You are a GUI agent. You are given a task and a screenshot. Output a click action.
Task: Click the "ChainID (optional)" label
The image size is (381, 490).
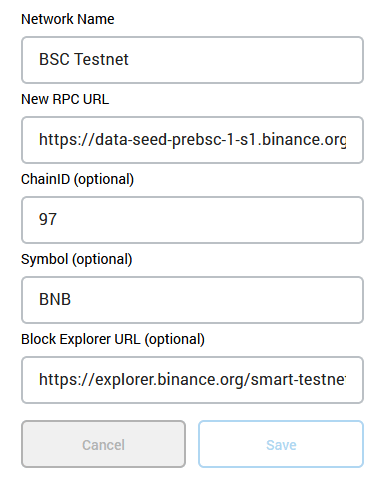pyautogui.click(x=77, y=179)
